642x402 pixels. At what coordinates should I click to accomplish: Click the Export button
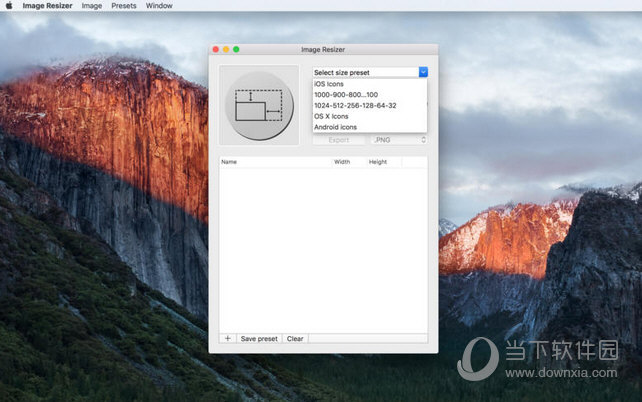tap(339, 140)
